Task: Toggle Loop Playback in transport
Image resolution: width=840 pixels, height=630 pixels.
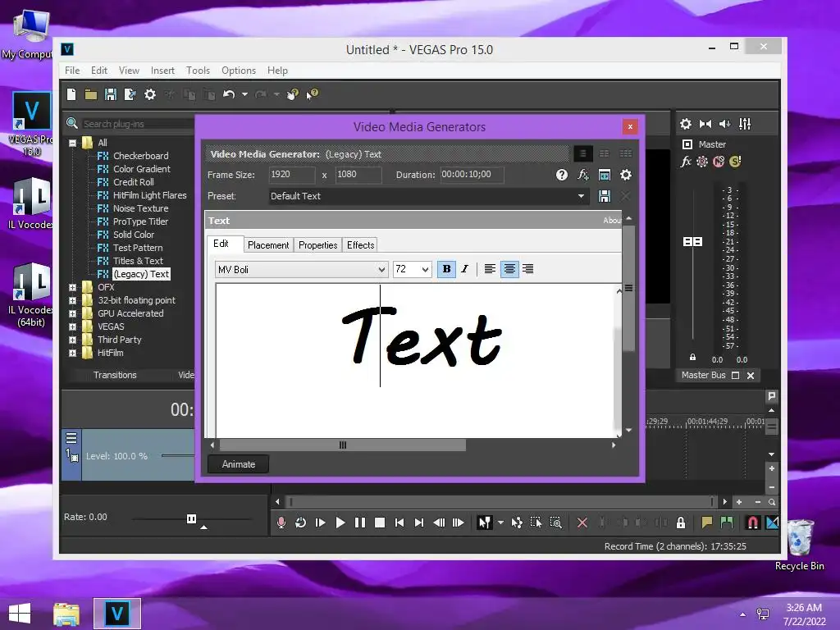Action: [300, 523]
